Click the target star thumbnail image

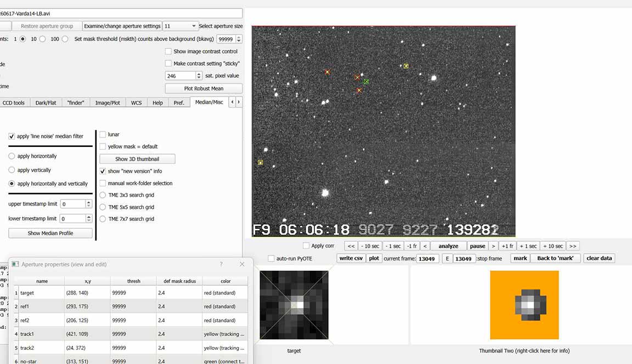tap(294, 305)
